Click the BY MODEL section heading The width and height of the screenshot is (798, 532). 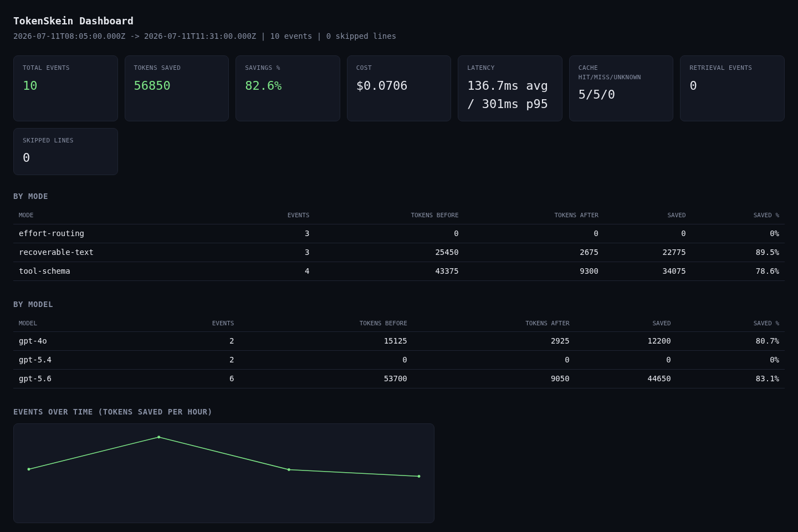click(x=33, y=304)
